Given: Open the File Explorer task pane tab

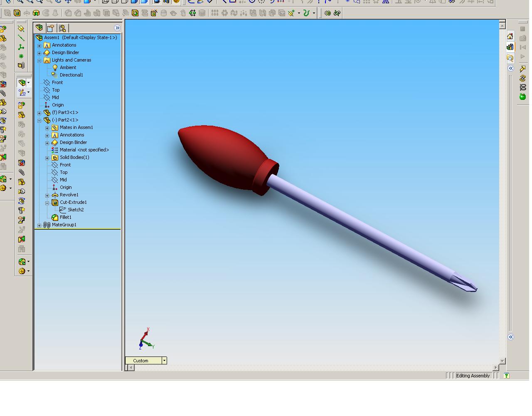Looking at the screenshot, I should (510, 58).
